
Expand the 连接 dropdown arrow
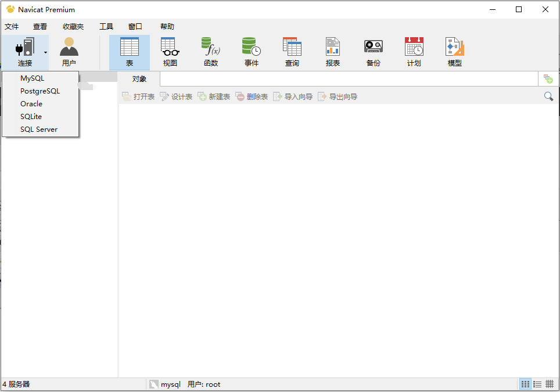point(45,52)
